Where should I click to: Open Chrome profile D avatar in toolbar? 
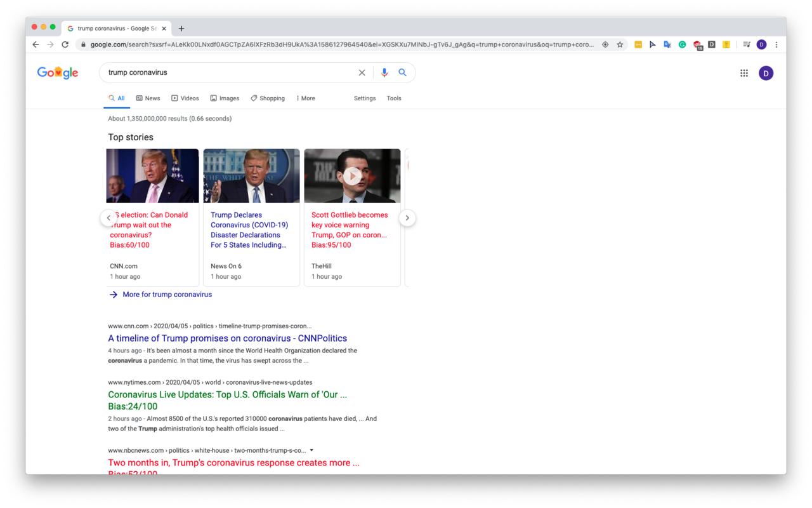point(761,44)
